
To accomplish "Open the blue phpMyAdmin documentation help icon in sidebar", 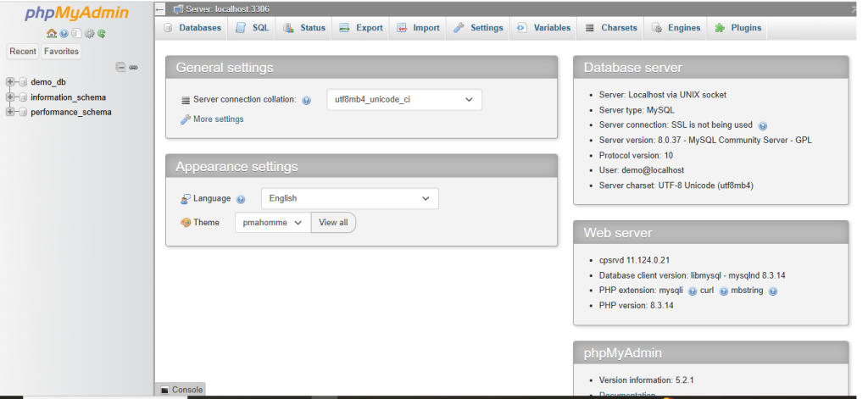I will 64,34.
